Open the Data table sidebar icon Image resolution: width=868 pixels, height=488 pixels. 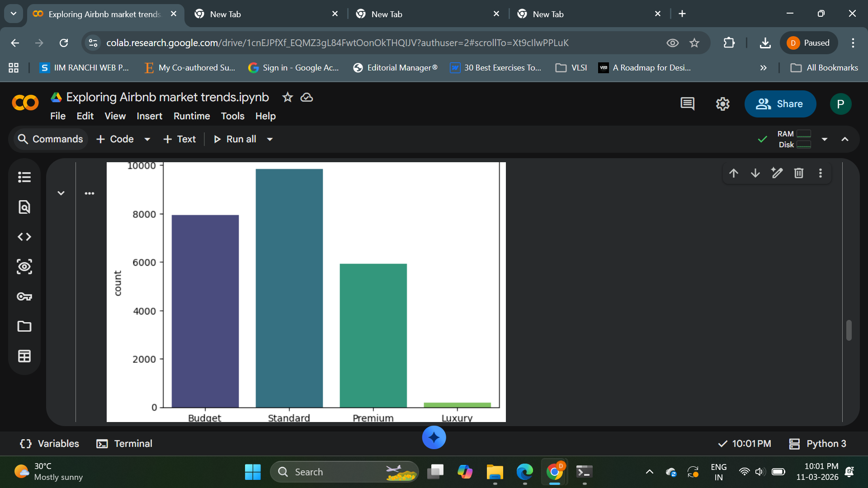click(24, 356)
